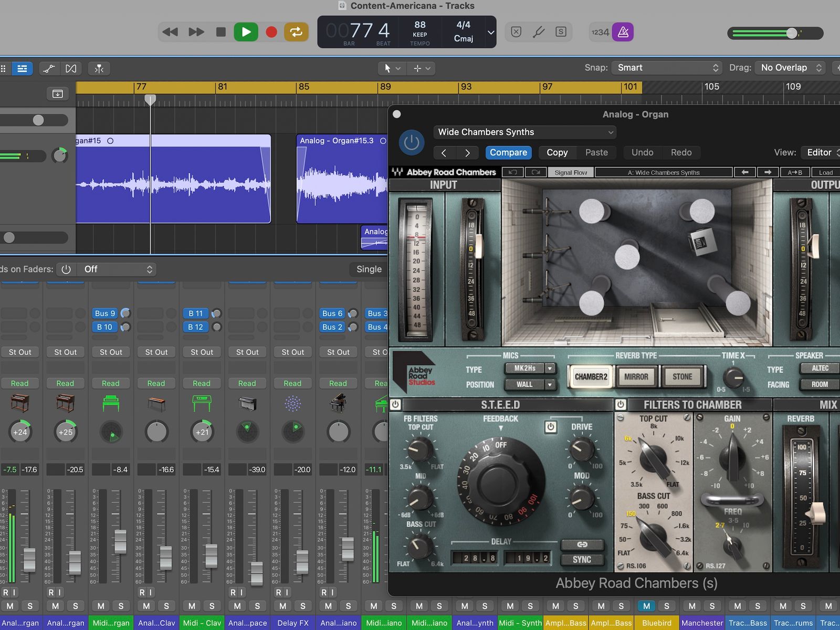This screenshot has height=630, width=840.
Task: Click the plugin next preset arrow
Action: [x=467, y=153]
